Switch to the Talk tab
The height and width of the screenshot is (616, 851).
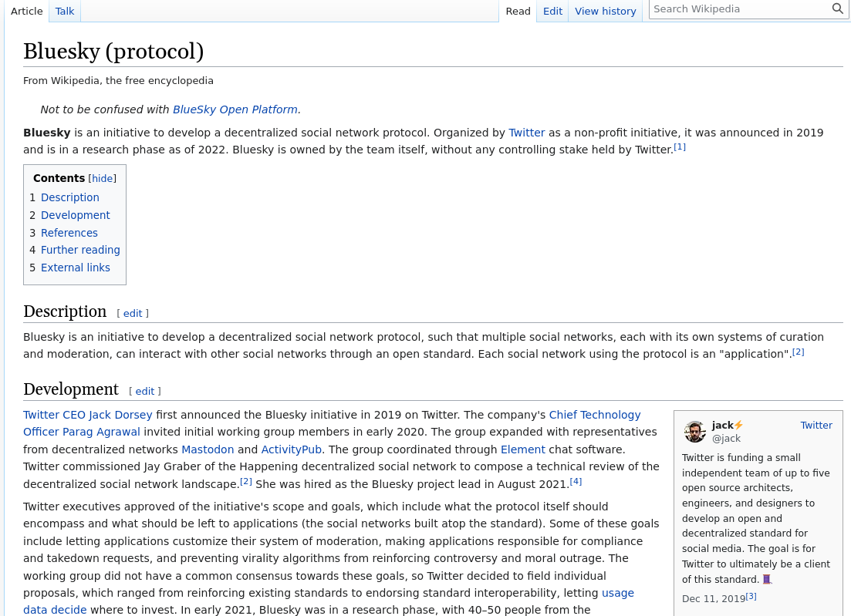point(65,11)
